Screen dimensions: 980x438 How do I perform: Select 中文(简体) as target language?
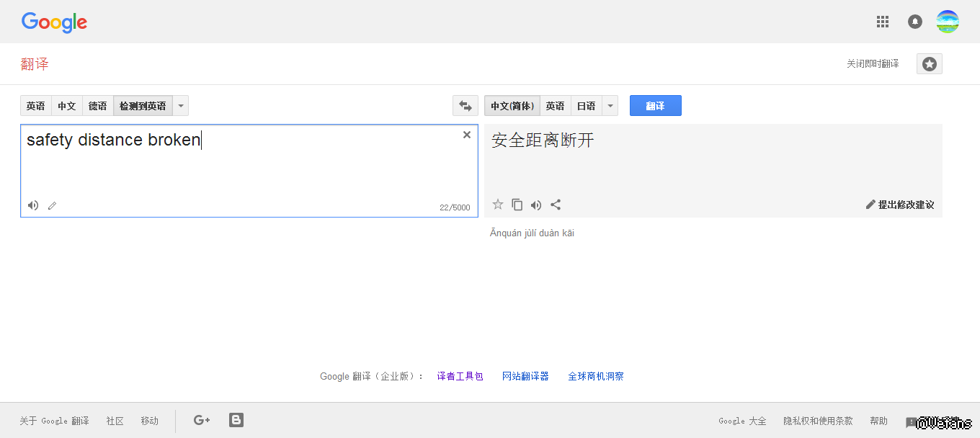(x=512, y=106)
